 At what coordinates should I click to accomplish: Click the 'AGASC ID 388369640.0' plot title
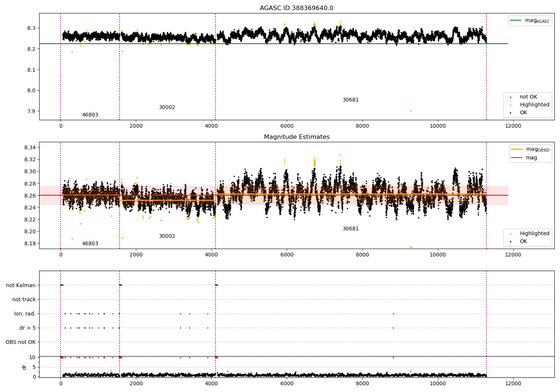click(x=296, y=8)
